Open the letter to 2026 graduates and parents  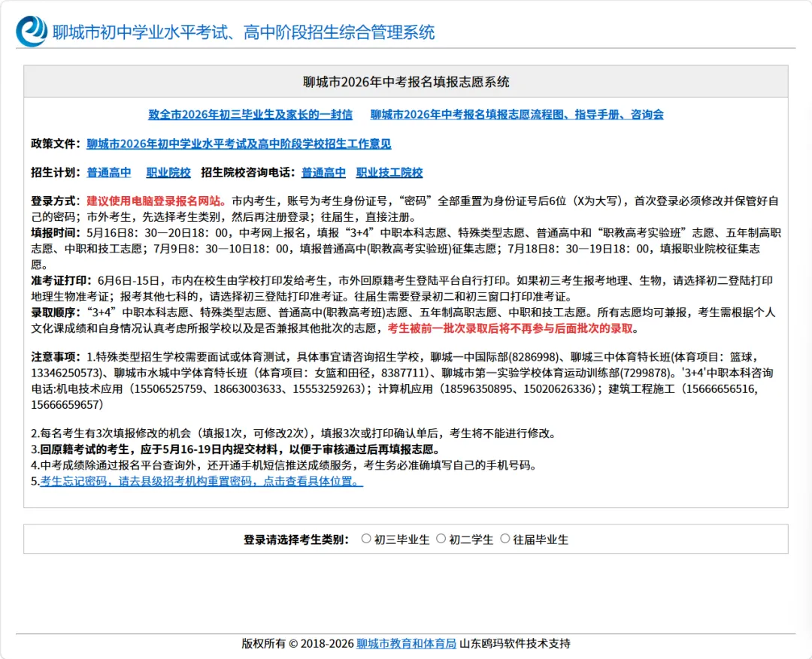click(250, 114)
